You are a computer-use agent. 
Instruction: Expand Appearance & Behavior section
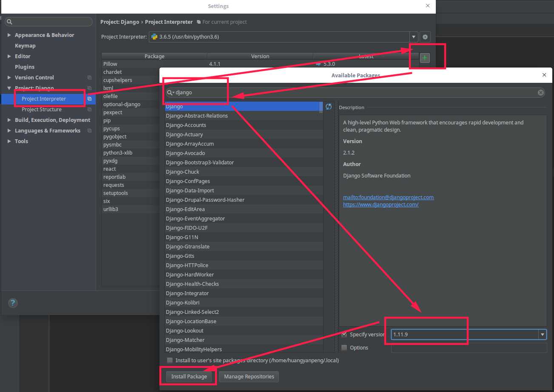pyautogui.click(x=9, y=35)
